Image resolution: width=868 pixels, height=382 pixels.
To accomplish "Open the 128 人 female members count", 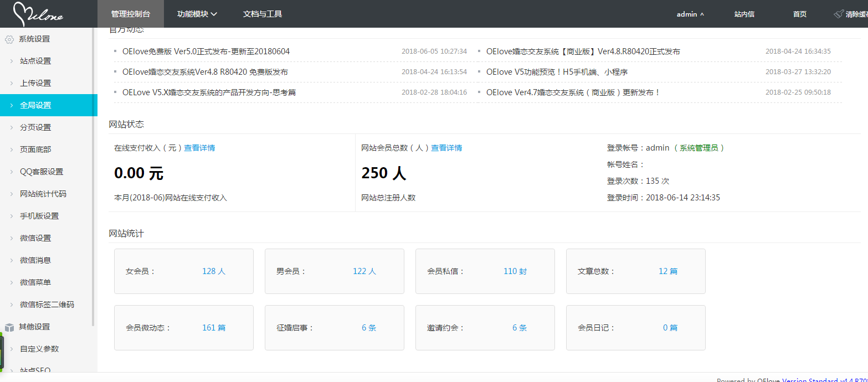I will point(213,271).
